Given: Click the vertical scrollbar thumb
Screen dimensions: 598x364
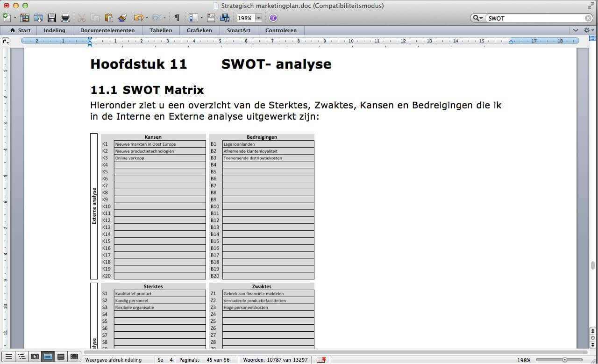Looking at the screenshot, I should click(x=593, y=266).
